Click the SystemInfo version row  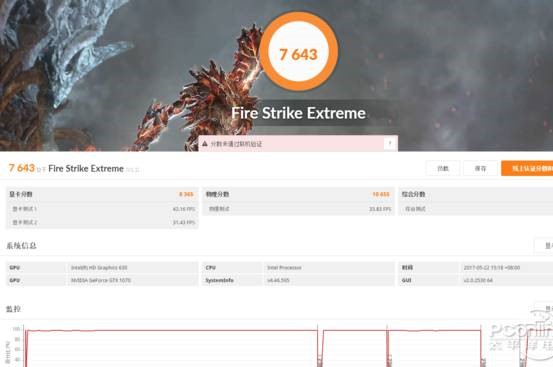298,280
